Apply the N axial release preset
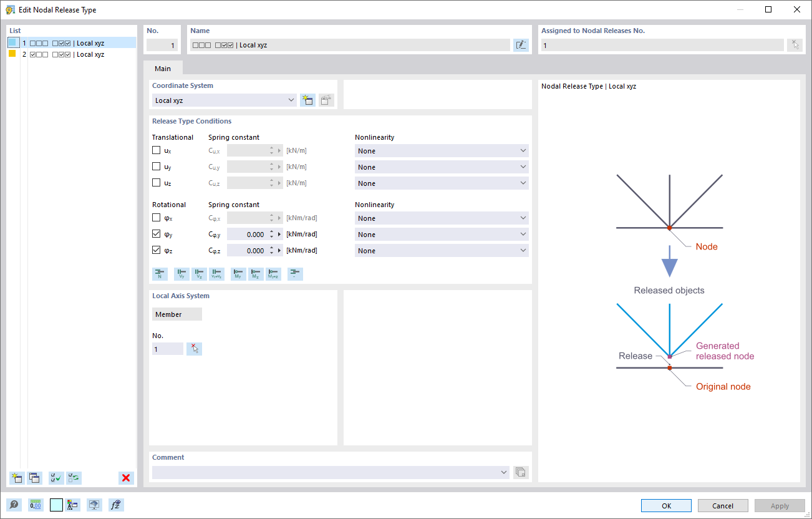This screenshot has height=519, width=812. (160, 273)
